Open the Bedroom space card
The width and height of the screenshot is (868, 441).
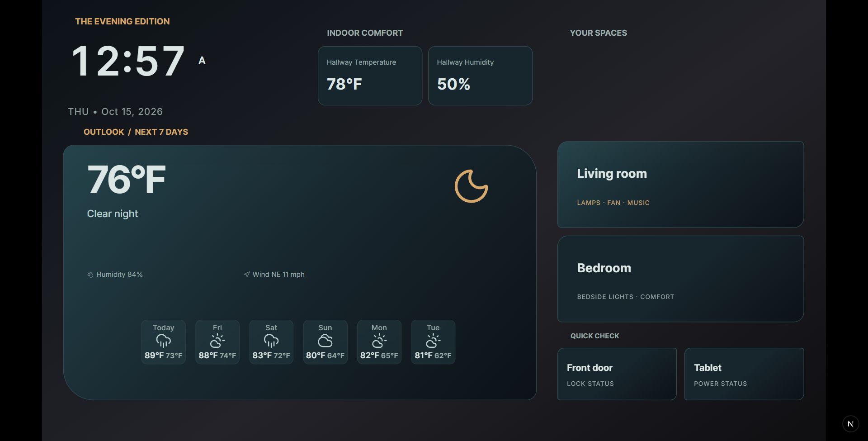click(680, 279)
